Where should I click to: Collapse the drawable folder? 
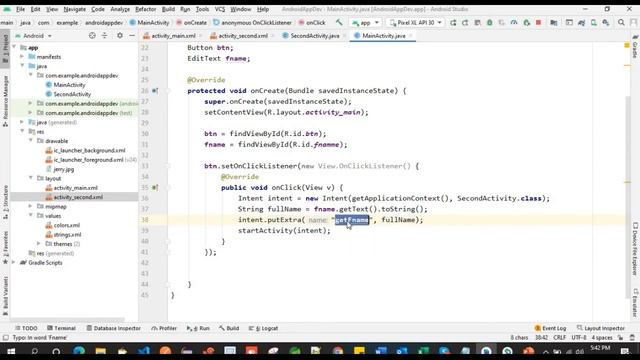coord(31,141)
